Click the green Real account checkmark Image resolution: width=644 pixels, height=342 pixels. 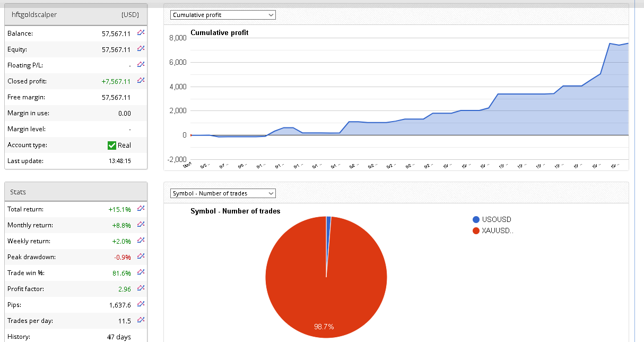[112, 145]
